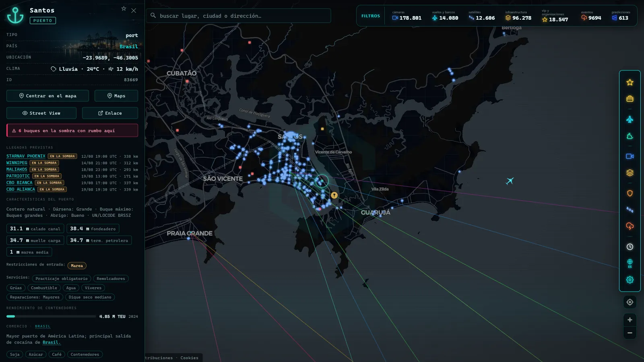Click the locate-me crosshair button
644x362 pixels.
point(630,302)
